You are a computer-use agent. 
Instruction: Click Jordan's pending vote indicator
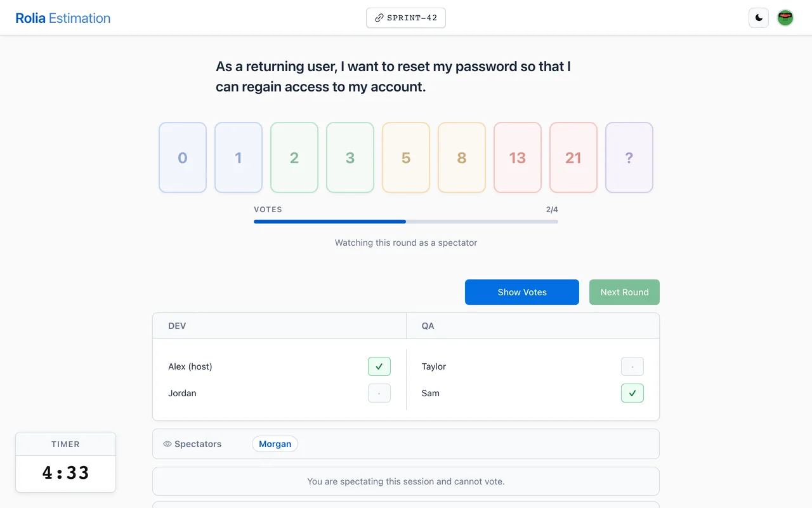click(x=379, y=393)
